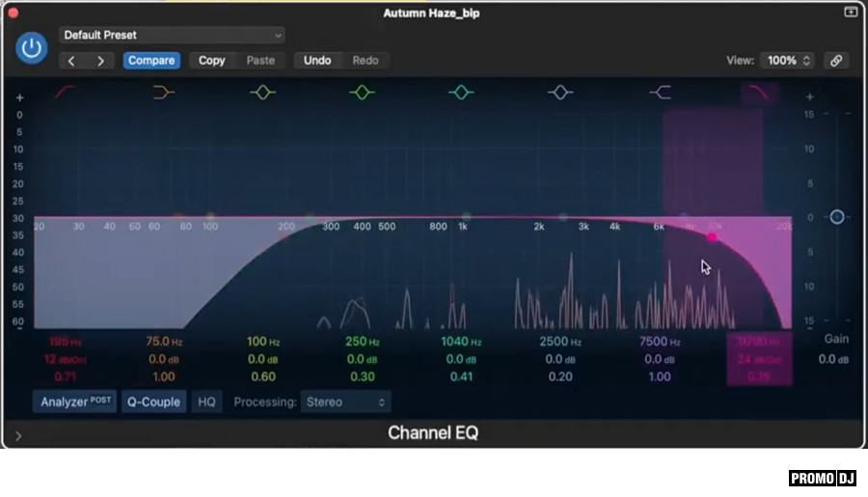This screenshot has height=497, width=868.
Task: Click the 2500 Hz parametric band icon
Action: tap(560, 93)
